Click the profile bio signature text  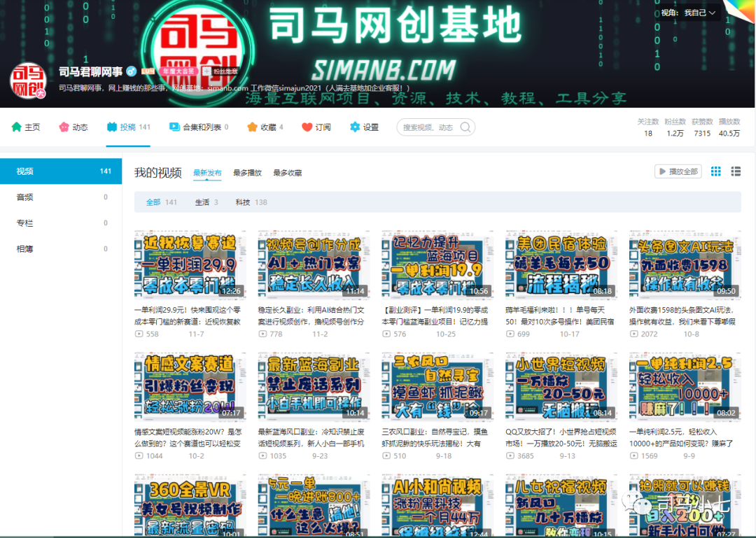click(x=234, y=87)
